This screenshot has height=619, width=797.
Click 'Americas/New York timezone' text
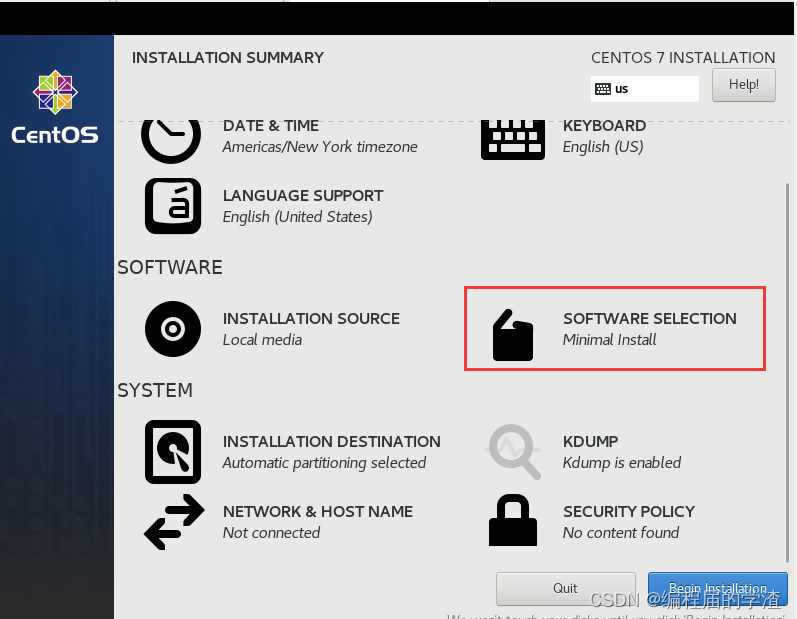tap(320, 147)
